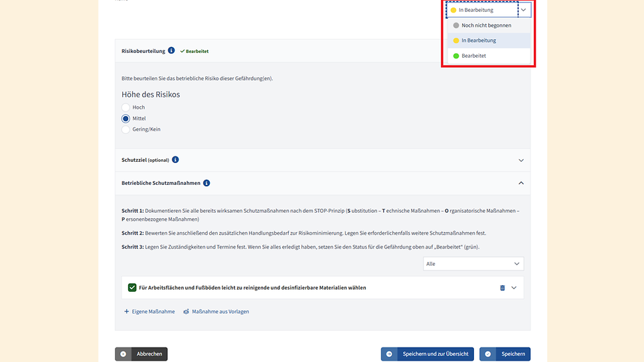The image size is (644, 362).
Task: Expand the Arbeitsflächen measure details chevron
Action: tap(514, 288)
